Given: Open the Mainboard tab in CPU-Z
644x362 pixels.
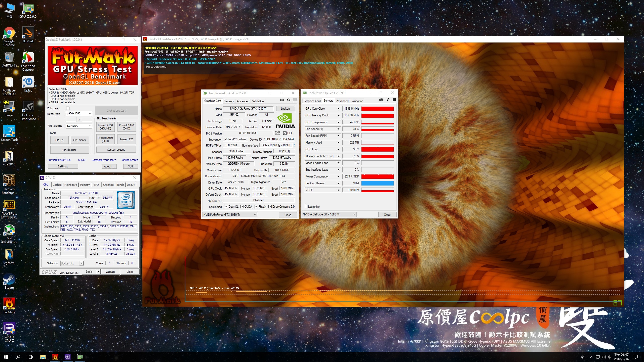Looking at the screenshot, I should 71,185.
